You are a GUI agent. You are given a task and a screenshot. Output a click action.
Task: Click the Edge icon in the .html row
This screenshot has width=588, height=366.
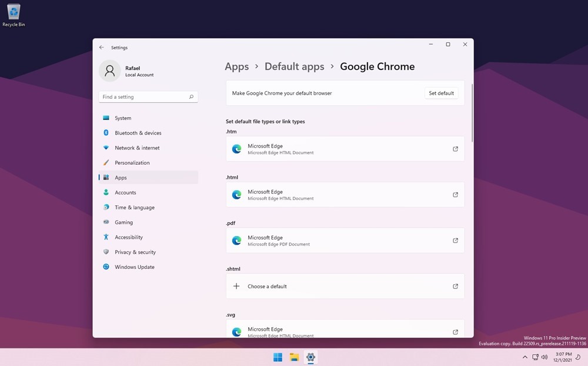pos(236,195)
